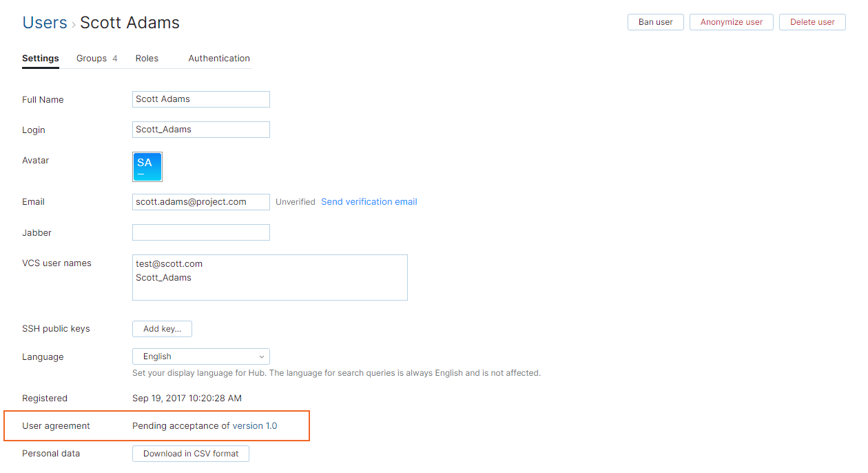Viewport: 868px width, 473px height.
Task: Click the Add key button
Action: [162, 328]
